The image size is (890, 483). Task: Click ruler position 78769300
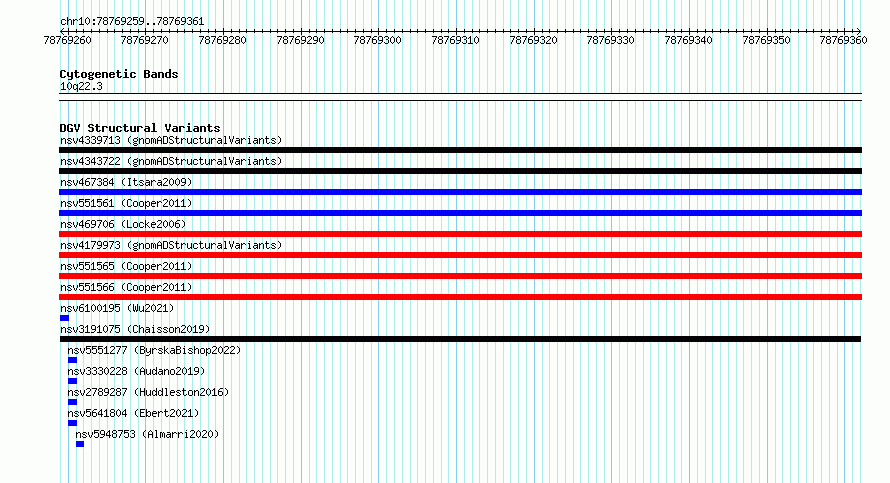377,40
